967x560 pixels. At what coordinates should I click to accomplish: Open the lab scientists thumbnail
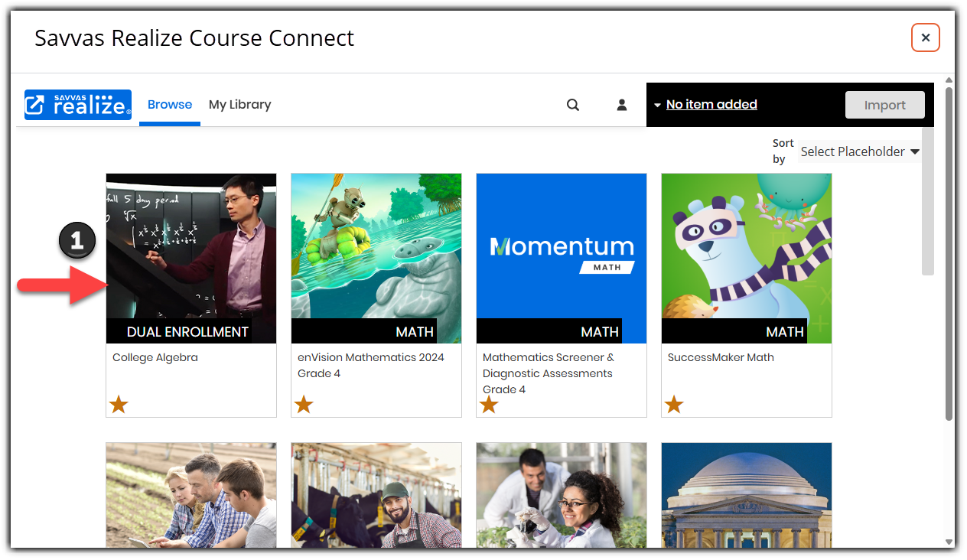pos(562,495)
